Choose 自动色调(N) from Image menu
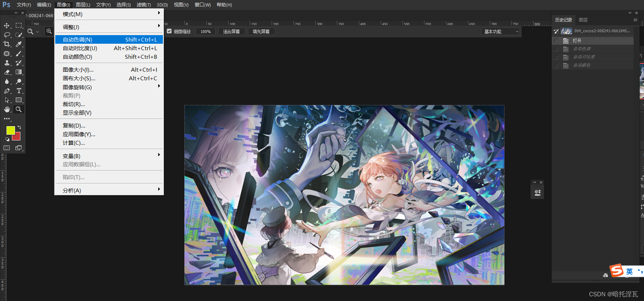 (109, 39)
